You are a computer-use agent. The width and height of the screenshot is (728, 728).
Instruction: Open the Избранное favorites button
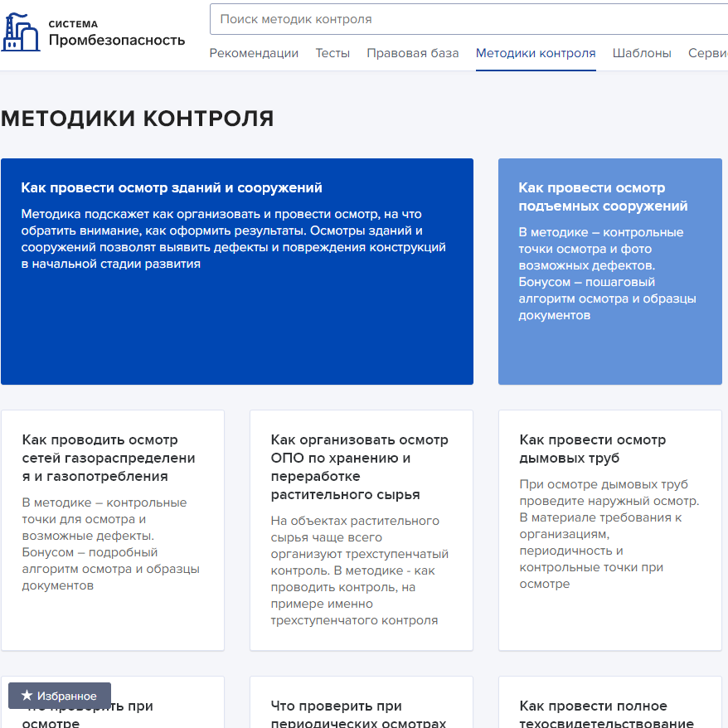[60, 696]
